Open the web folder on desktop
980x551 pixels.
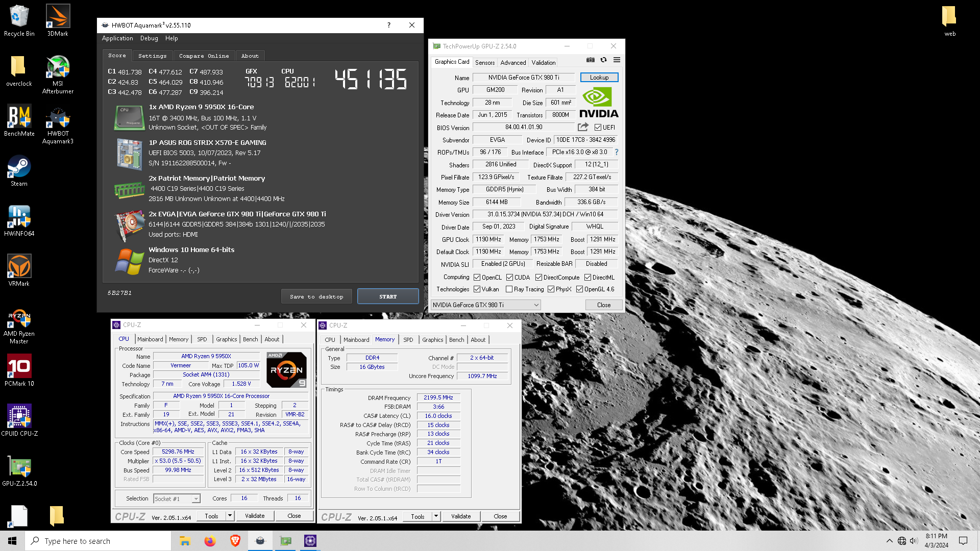tap(949, 20)
